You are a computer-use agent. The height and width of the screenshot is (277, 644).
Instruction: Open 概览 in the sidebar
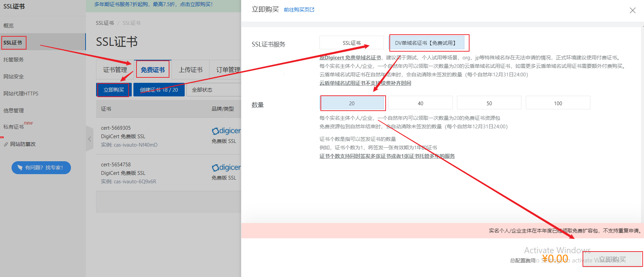(8, 25)
